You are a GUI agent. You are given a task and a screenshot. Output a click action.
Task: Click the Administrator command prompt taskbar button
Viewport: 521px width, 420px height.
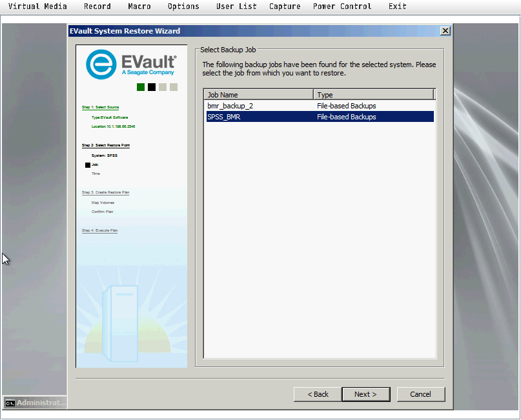click(x=35, y=403)
